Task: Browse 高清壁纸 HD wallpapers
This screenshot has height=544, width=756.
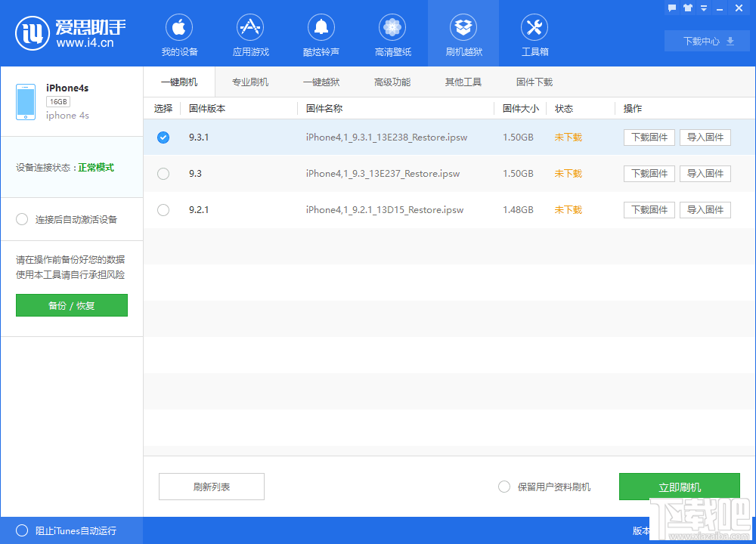Action: point(392,34)
